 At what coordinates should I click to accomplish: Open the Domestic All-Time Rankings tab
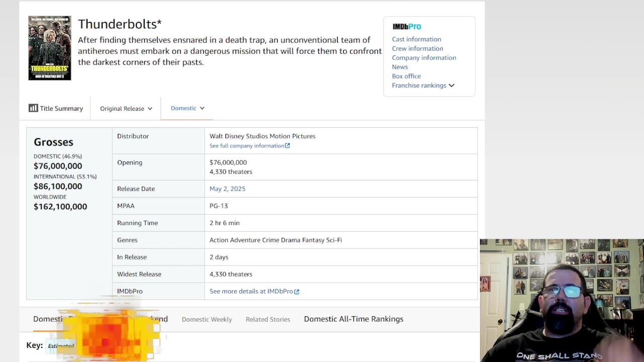[354, 319]
